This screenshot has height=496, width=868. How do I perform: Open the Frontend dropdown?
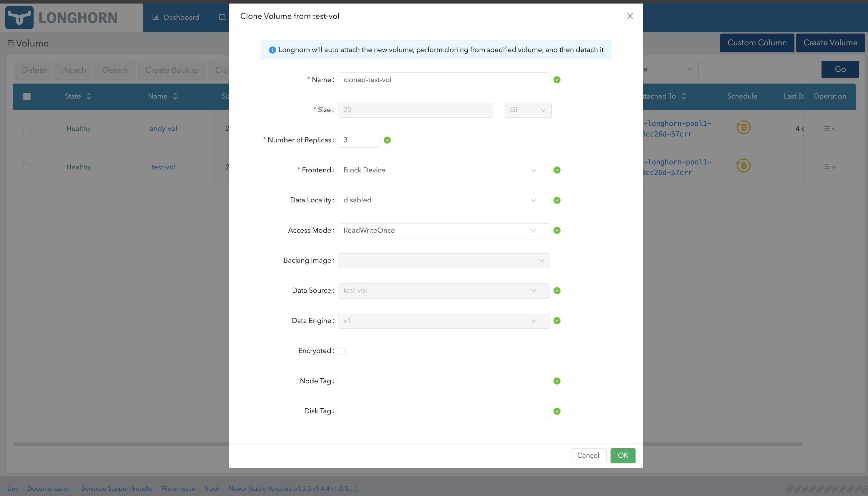(443, 170)
